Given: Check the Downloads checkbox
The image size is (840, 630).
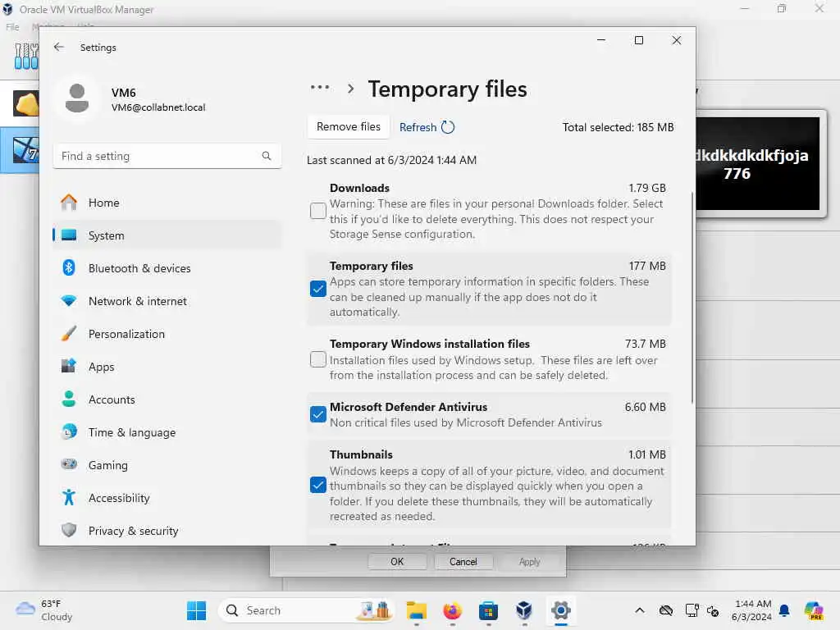Looking at the screenshot, I should pyautogui.click(x=318, y=211).
